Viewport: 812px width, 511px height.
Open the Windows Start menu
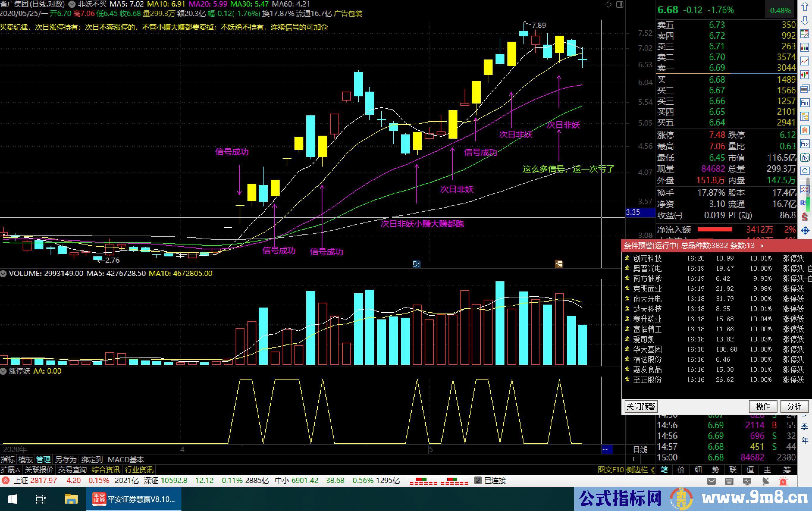tap(12, 499)
